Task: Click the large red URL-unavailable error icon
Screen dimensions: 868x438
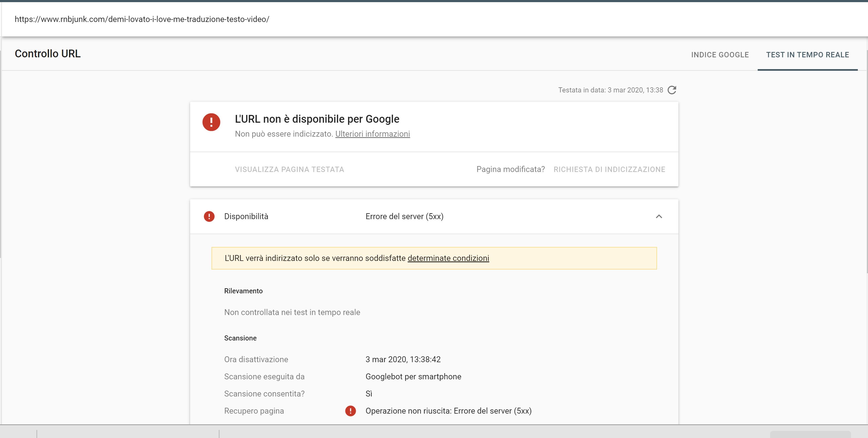Action: 211,122
